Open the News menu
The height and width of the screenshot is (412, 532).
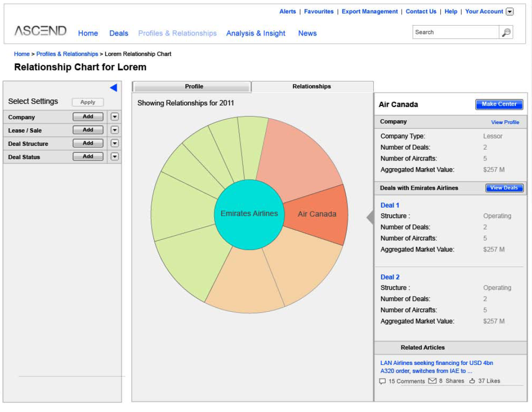coord(308,33)
